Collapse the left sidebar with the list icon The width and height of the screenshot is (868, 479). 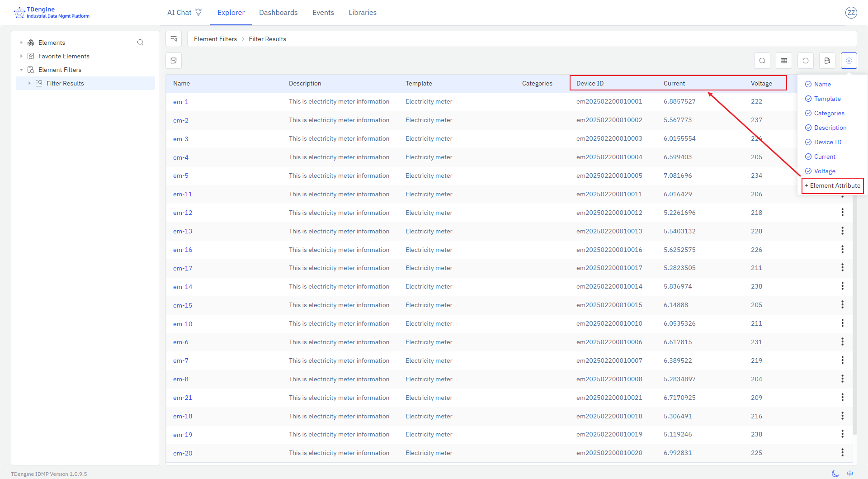tap(174, 39)
